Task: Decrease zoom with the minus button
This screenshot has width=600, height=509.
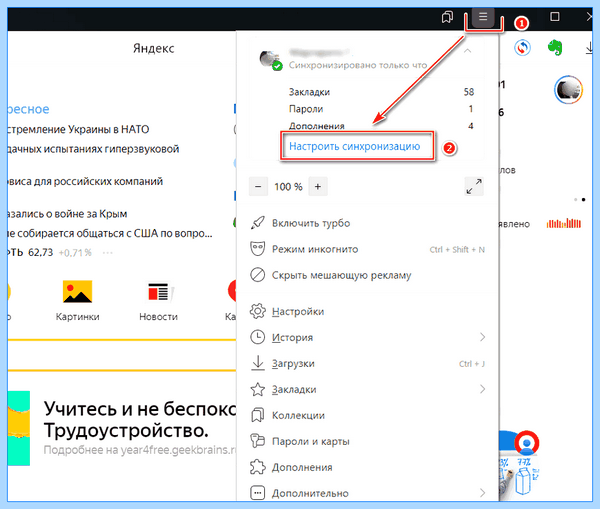Action: pyautogui.click(x=258, y=187)
